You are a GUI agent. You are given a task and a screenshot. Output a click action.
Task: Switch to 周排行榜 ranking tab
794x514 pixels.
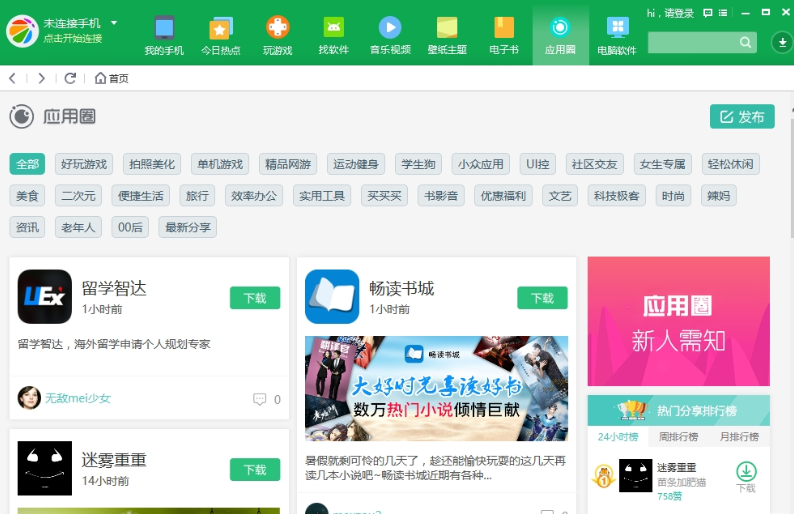click(x=679, y=437)
